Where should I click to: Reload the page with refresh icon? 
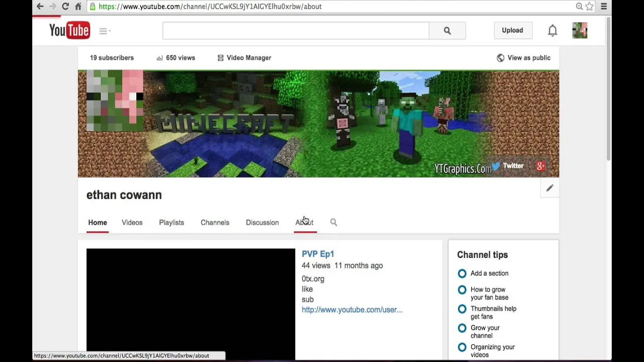pos(65,7)
